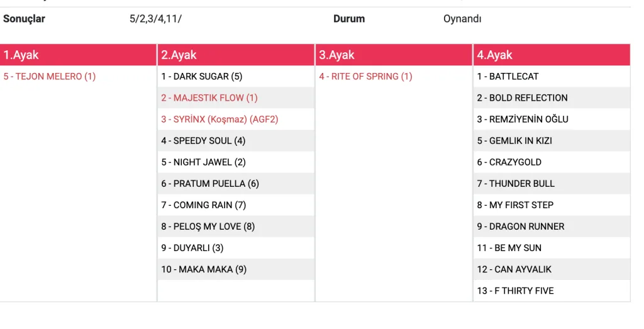Screen dimensions: 644x329
Task: Click the COMING RAIN row
Action: click(203, 205)
